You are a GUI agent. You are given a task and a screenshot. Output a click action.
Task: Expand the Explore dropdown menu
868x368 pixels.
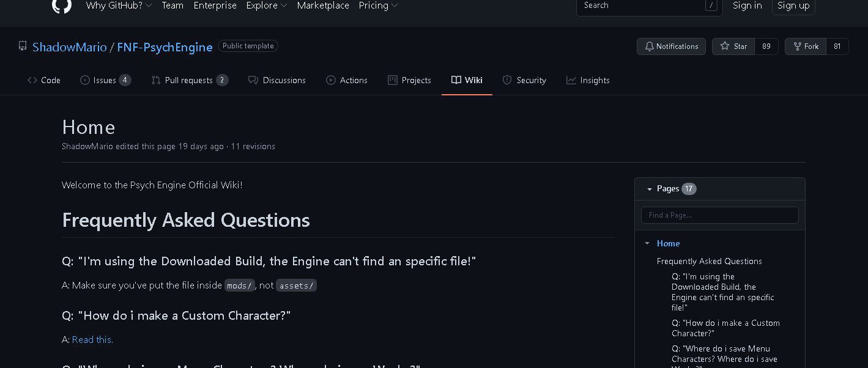267,6
